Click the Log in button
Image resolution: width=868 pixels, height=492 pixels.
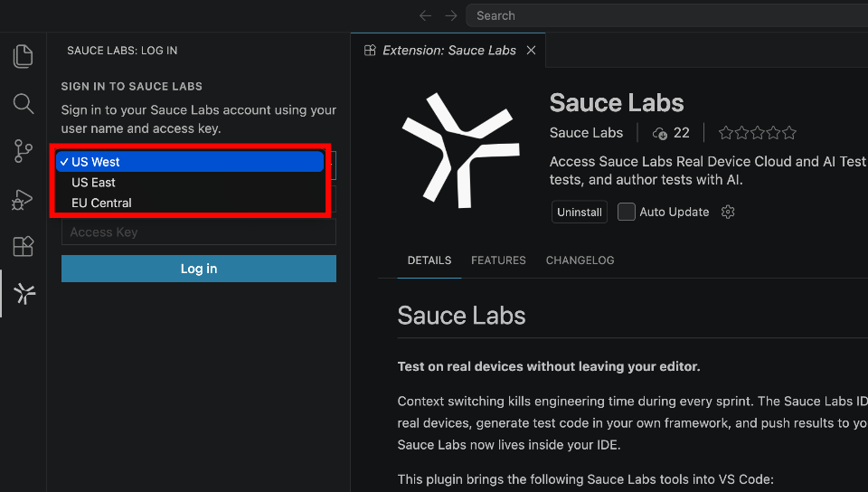pyautogui.click(x=199, y=269)
